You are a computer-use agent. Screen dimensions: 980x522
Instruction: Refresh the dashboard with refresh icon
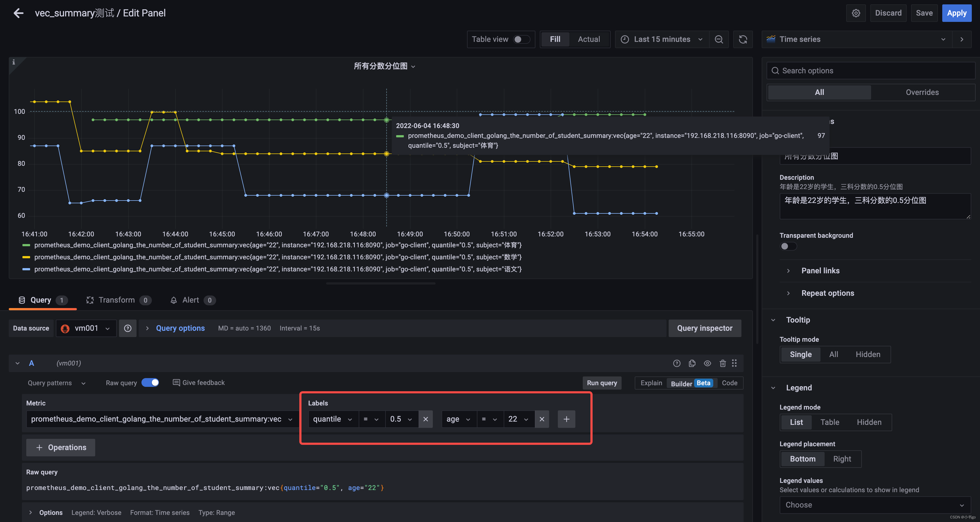click(743, 40)
